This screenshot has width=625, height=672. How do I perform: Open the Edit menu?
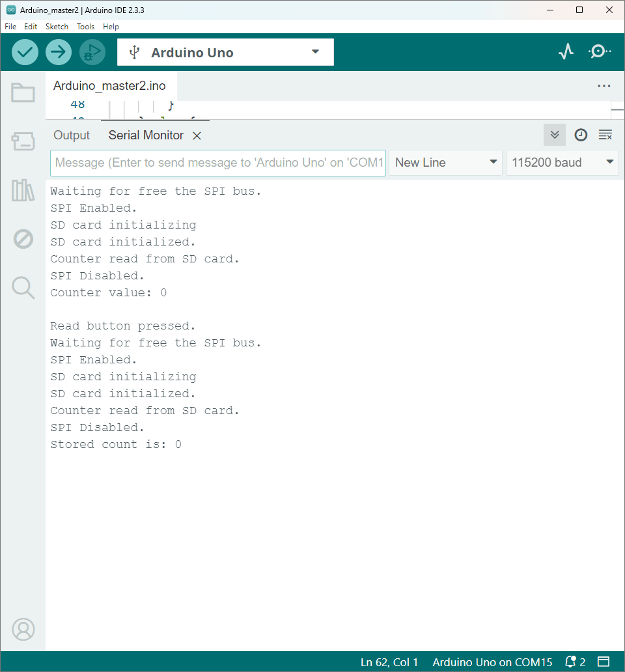coord(31,27)
